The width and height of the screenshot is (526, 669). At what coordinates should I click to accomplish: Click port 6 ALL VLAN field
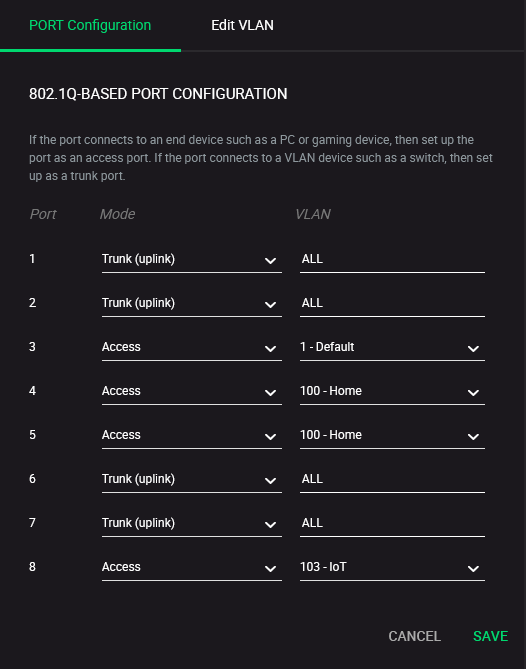point(392,479)
